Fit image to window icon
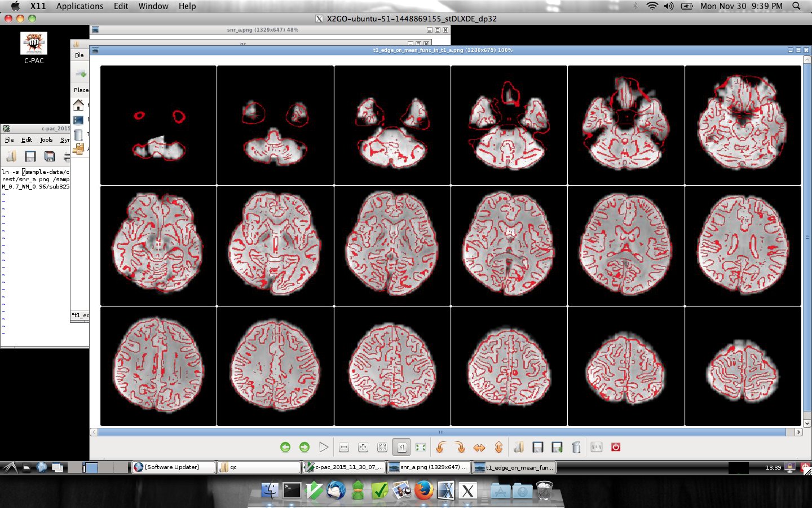Viewport: 812px width, 508px height. pyautogui.click(x=382, y=447)
